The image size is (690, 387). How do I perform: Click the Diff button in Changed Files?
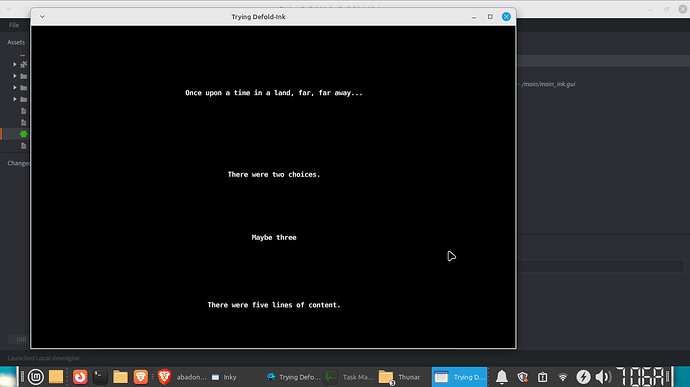19,339
